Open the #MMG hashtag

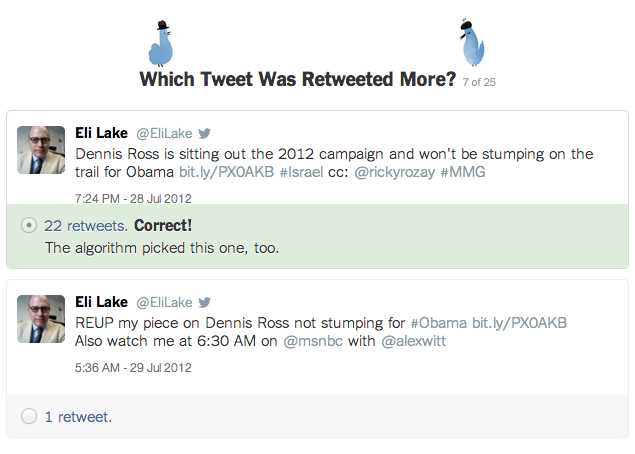463,172
